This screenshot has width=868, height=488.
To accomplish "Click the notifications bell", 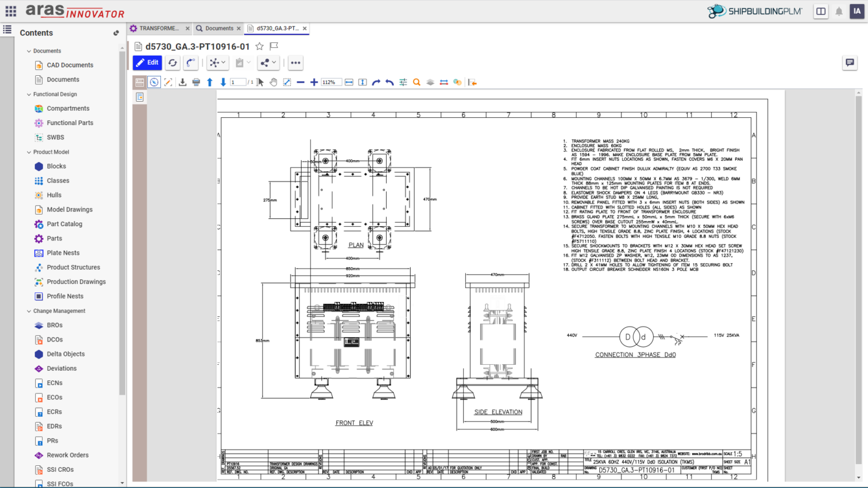I will click(839, 11).
